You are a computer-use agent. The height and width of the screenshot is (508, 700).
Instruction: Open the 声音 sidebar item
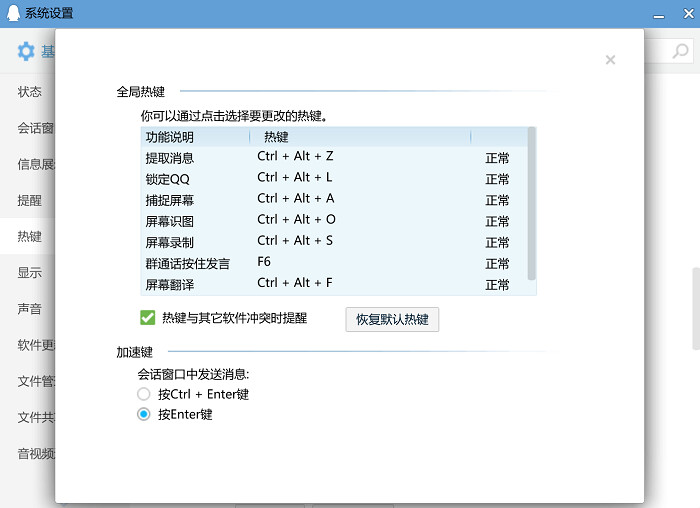coord(29,308)
